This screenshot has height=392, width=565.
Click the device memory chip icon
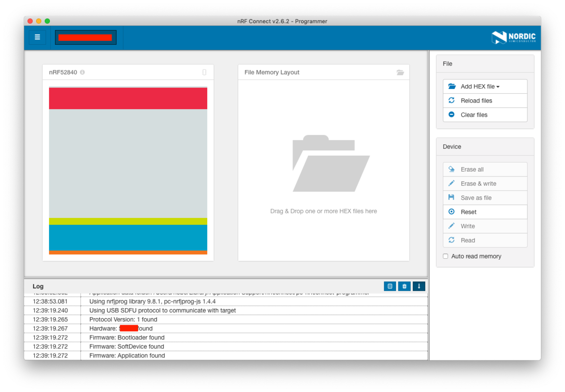tap(204, 72)
